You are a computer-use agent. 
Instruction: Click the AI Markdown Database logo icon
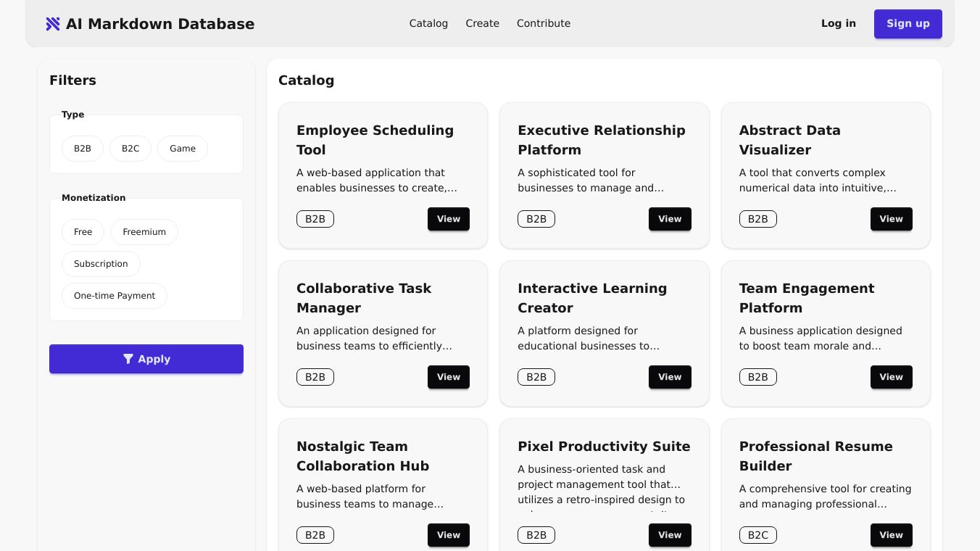click(x=53, y=24)
